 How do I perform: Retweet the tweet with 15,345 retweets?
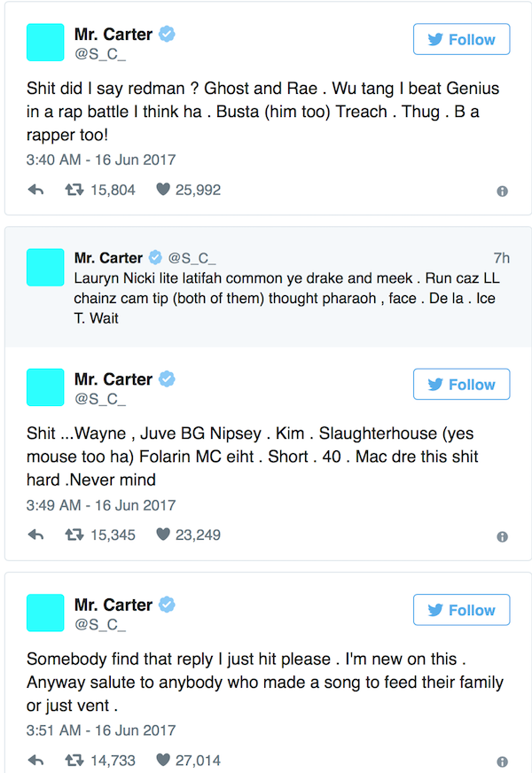pos(75,535)
